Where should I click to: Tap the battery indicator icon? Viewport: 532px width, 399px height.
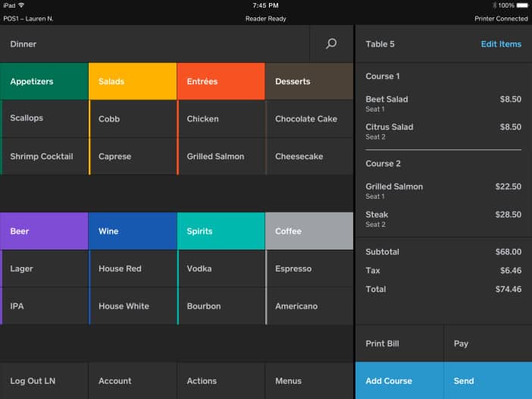(x=522, y=5)
